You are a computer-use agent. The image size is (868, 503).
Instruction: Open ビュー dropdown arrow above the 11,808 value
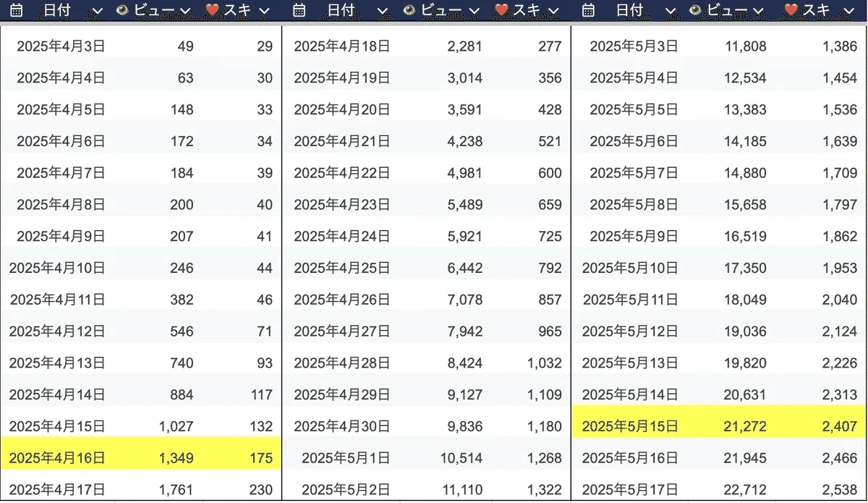click(x=759, y=11)
